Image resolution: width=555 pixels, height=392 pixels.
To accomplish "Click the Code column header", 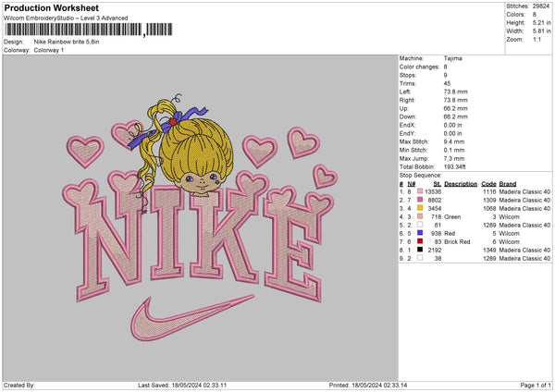I will (x=488, y=184).
